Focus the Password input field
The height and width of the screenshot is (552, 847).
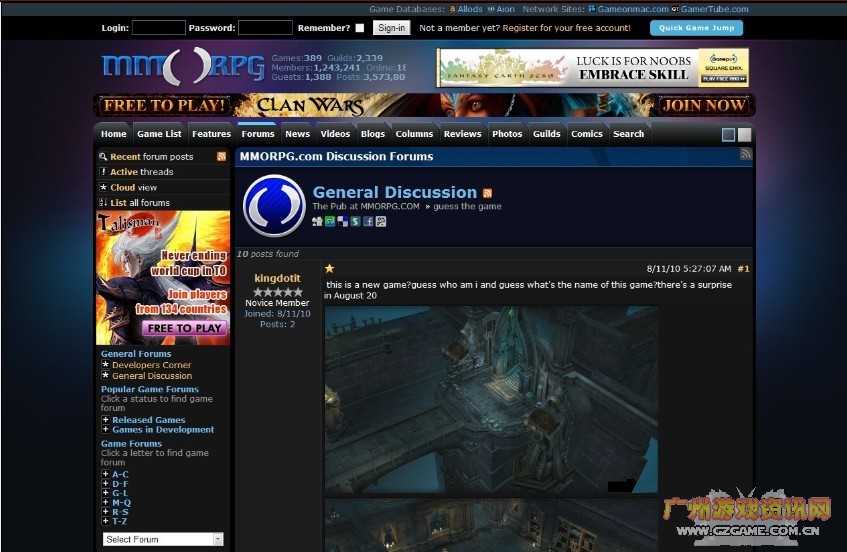click(265, 28)
